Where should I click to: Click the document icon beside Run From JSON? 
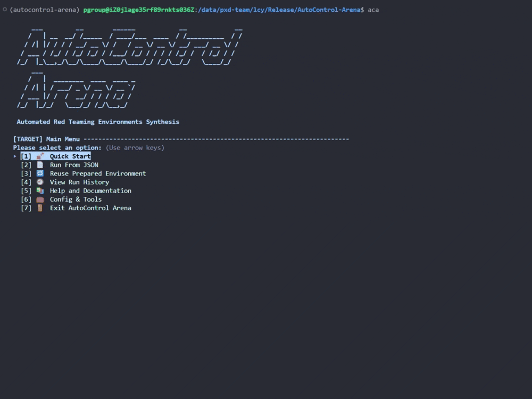point(40,165)
